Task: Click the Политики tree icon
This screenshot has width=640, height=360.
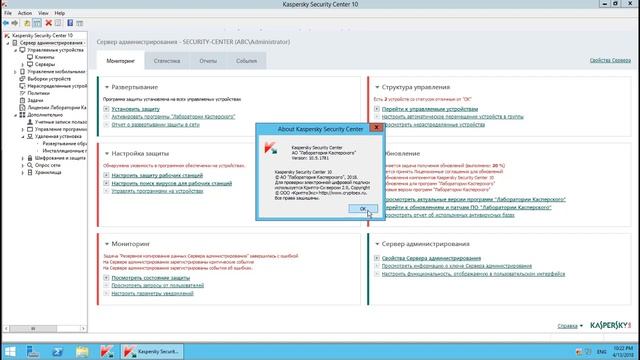Action: click(22, 93)
